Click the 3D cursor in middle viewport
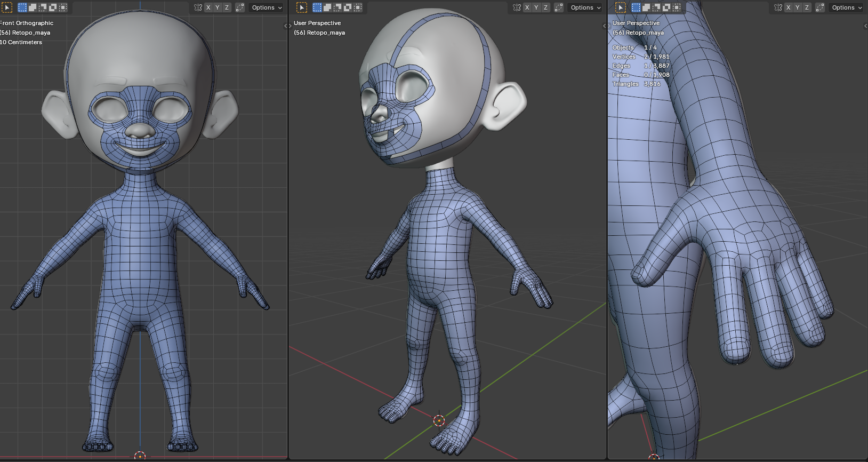Viewport: 868px width, 462px height. point(439,420)
